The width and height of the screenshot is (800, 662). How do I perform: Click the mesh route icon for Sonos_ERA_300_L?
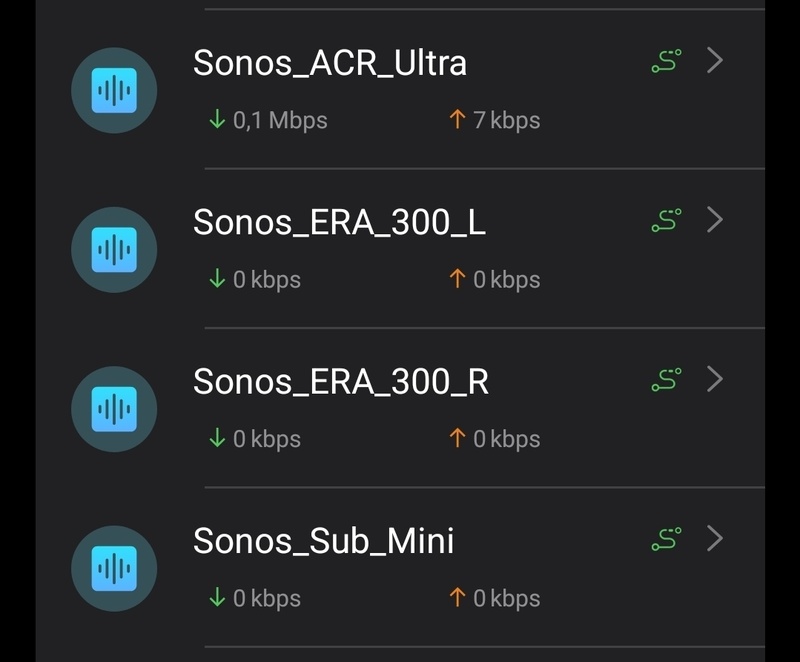point(666,220)
